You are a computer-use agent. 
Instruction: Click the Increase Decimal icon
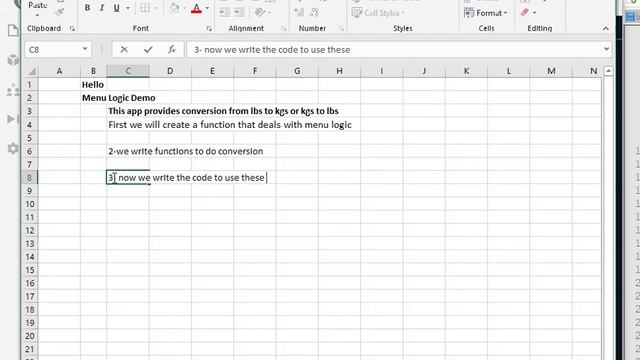tap(299, 13)
